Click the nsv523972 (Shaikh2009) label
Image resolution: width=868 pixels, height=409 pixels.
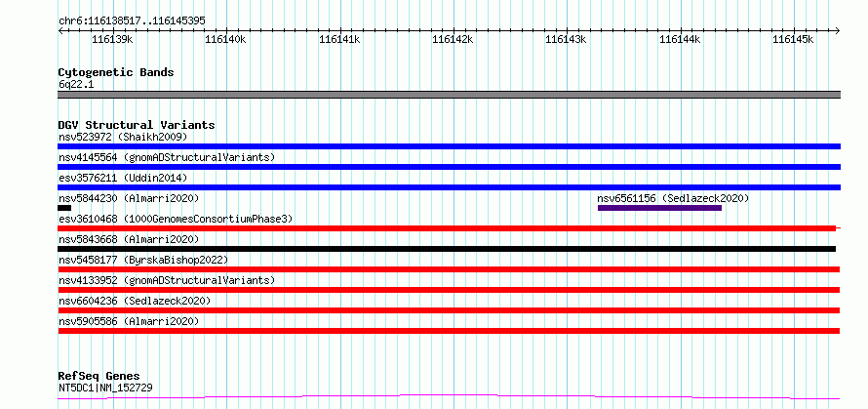pos(123,137)
